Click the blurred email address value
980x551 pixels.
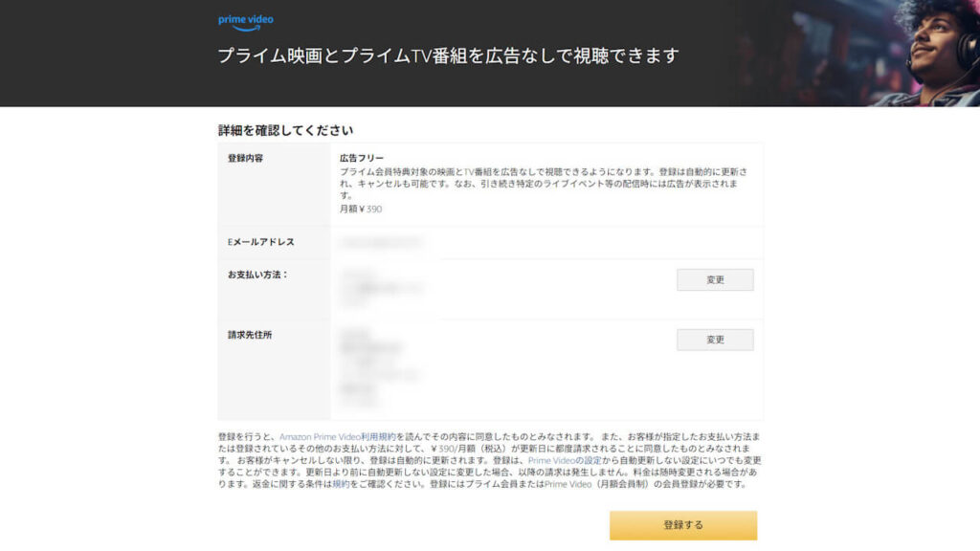[382, 242]
